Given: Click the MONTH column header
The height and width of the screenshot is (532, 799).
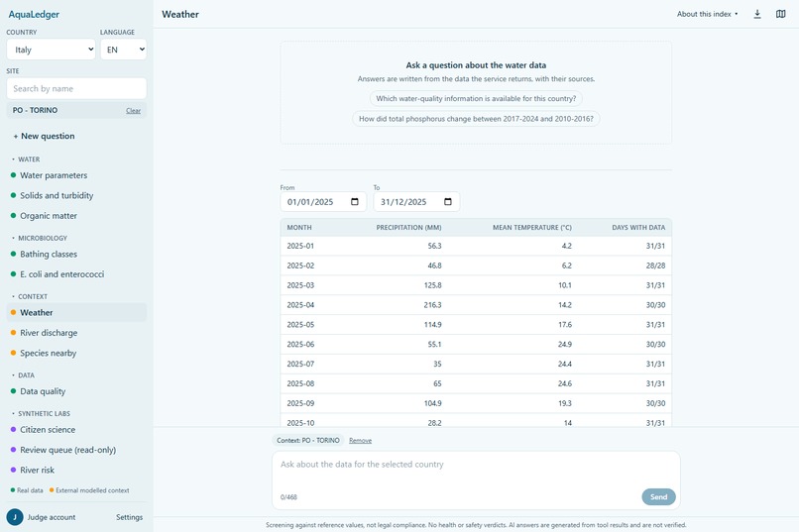Looking at the screenshot, I should tap(299, 228).
